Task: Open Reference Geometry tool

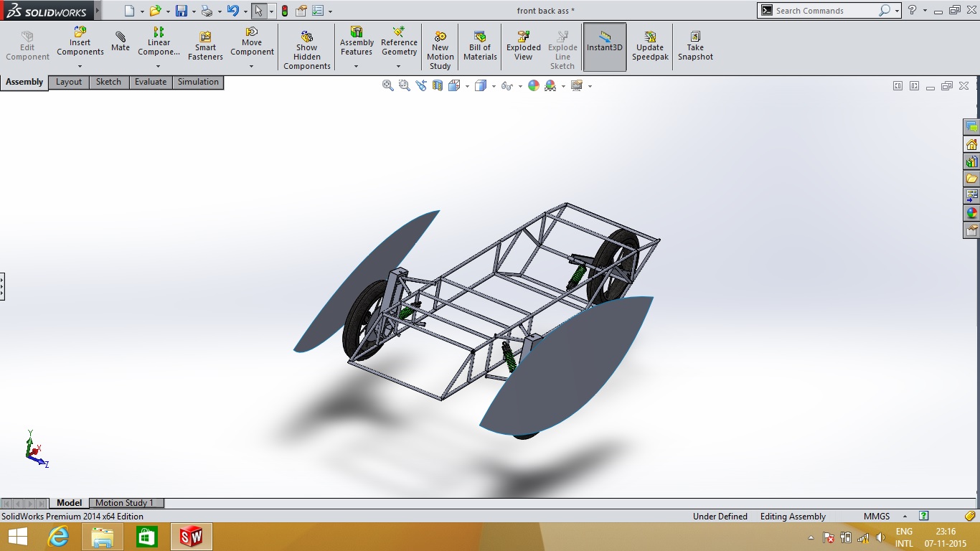Action: click(399, 42)
